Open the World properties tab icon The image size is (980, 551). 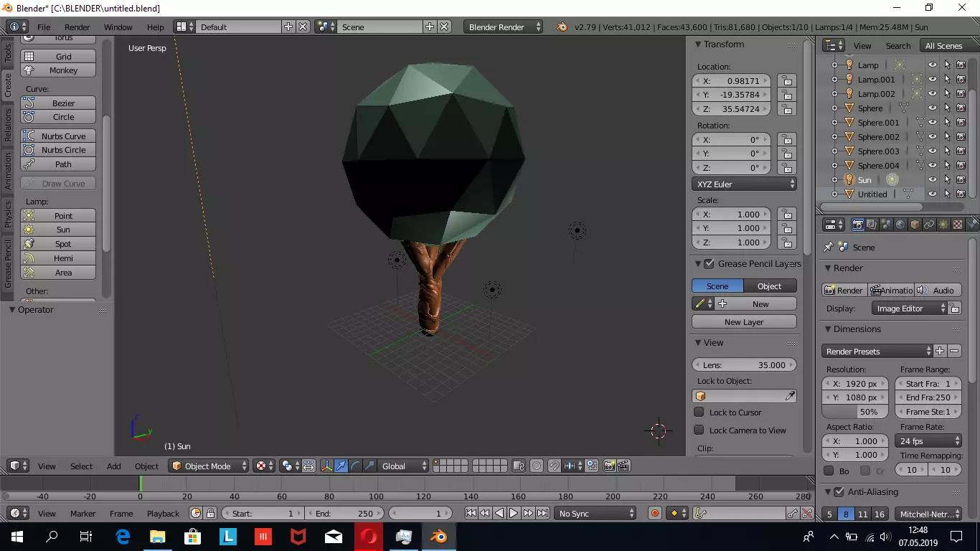[x=900, y=225]
